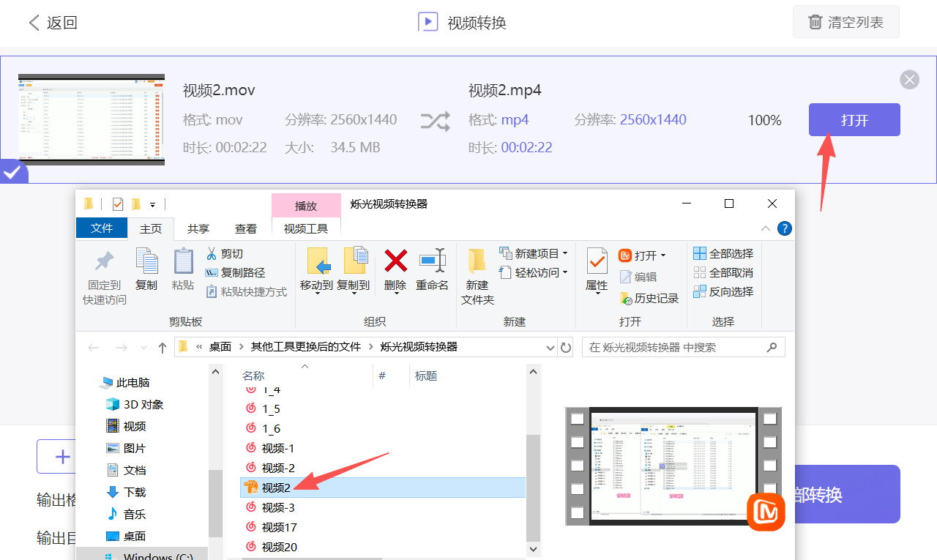Click 其他工具更换后的文件 breadcrumb
This screenshot has height=560, width=937.
306,347
